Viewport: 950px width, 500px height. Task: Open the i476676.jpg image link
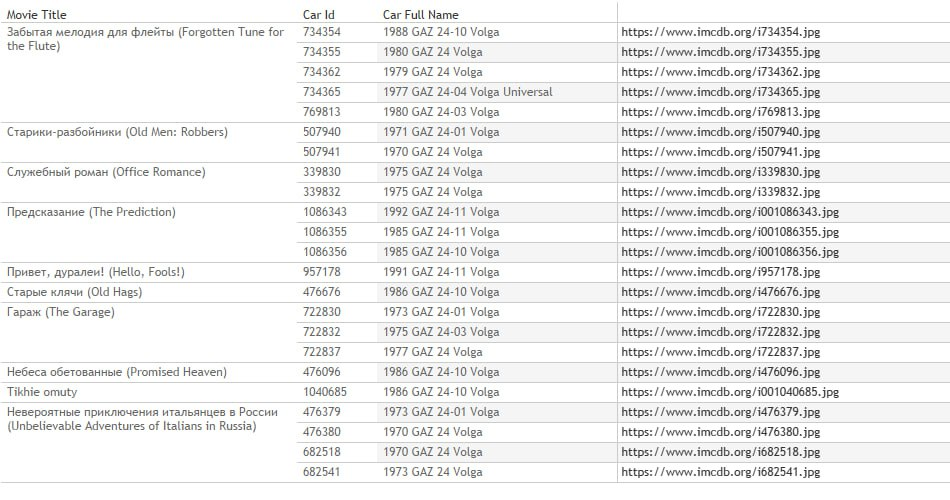coord(720,292)
